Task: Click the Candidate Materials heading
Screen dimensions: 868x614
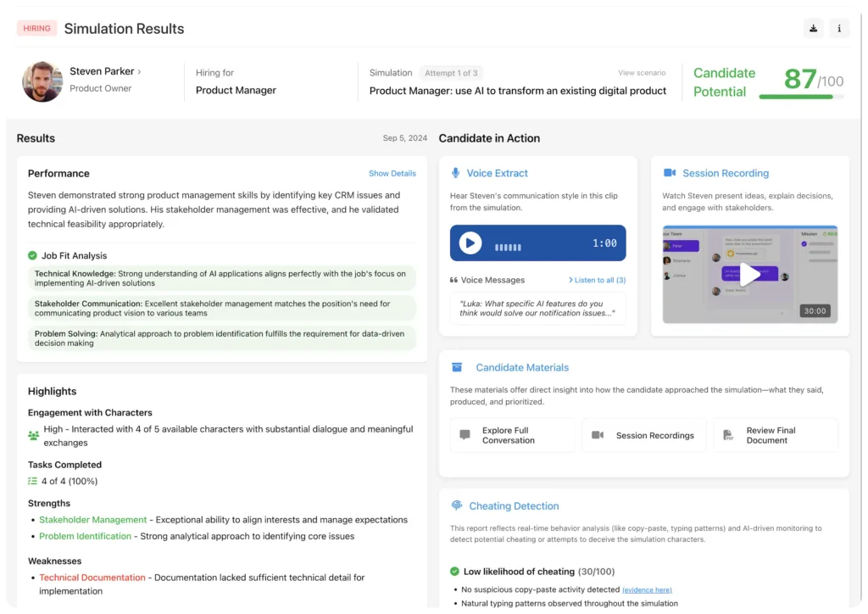Action: (x=522, y=367)
